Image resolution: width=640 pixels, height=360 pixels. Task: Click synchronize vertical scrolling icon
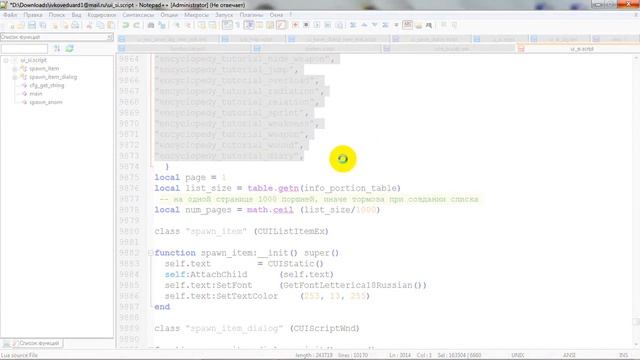[x=202, y=25]
